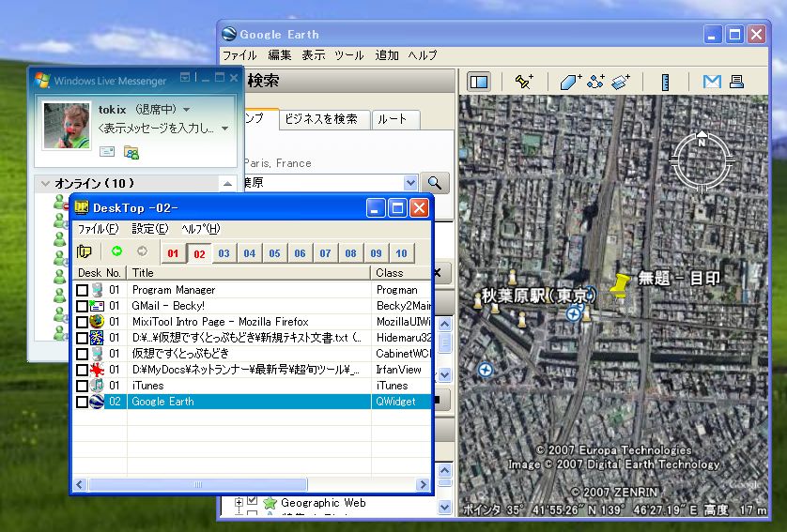
Task: Open the tokix status dropdown arrow
Action: pos(187,109)
